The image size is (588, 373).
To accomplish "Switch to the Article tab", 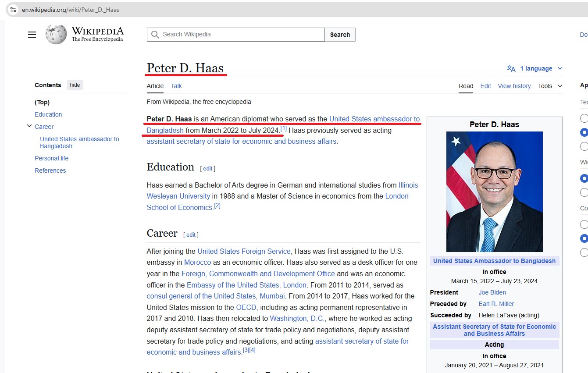I will (155, 86).
